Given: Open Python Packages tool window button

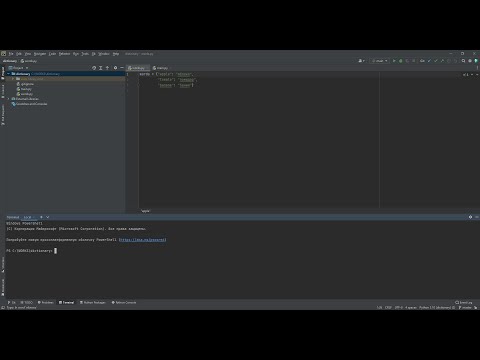Looking at the screenshot, I should [x=93, y=302].
